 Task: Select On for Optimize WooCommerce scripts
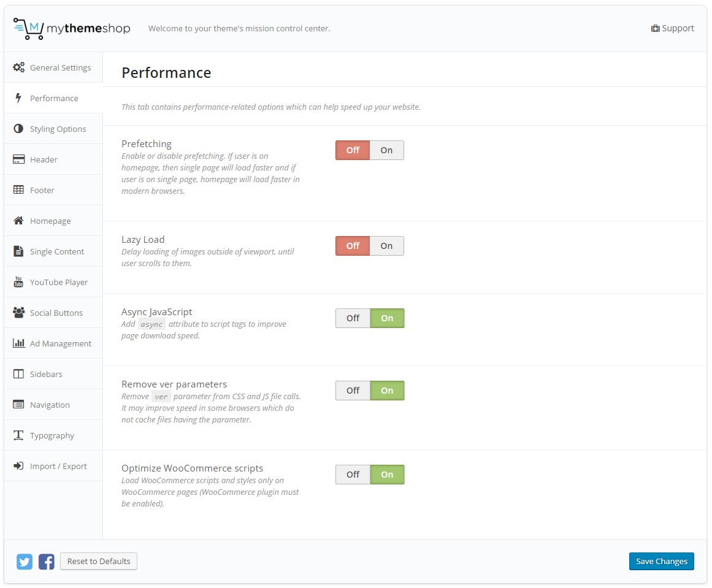(387, 475)
